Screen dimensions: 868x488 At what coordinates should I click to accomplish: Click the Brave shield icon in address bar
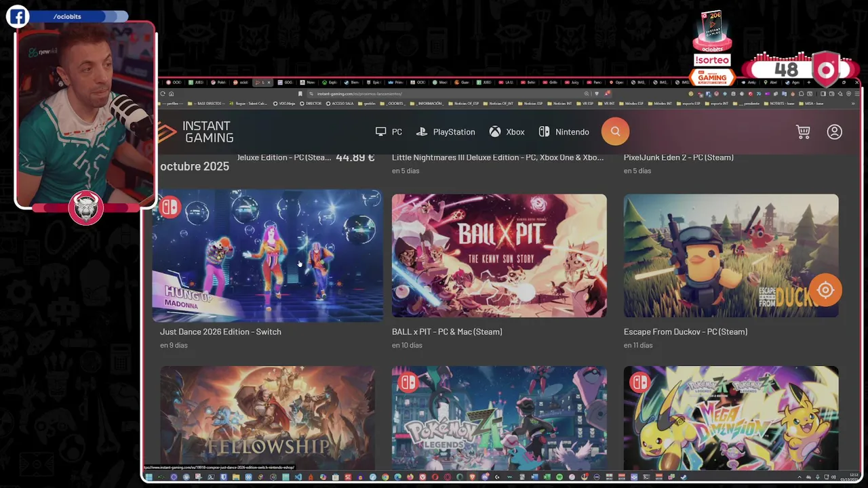(597, 94)
